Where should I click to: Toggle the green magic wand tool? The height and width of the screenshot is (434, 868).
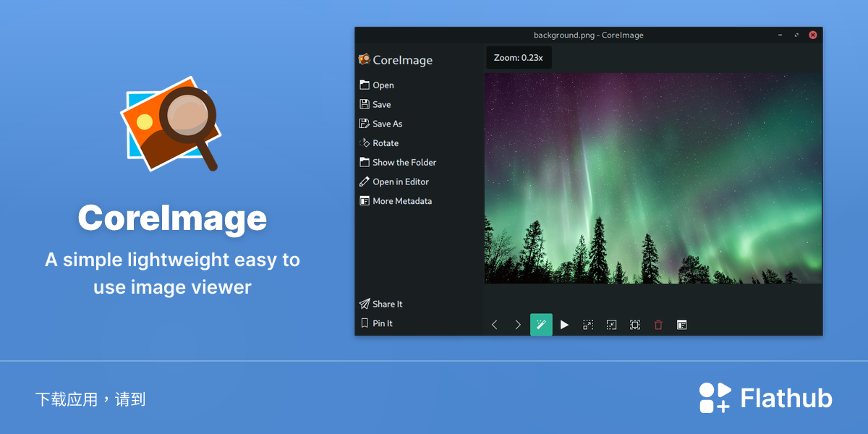coord(541,325)
